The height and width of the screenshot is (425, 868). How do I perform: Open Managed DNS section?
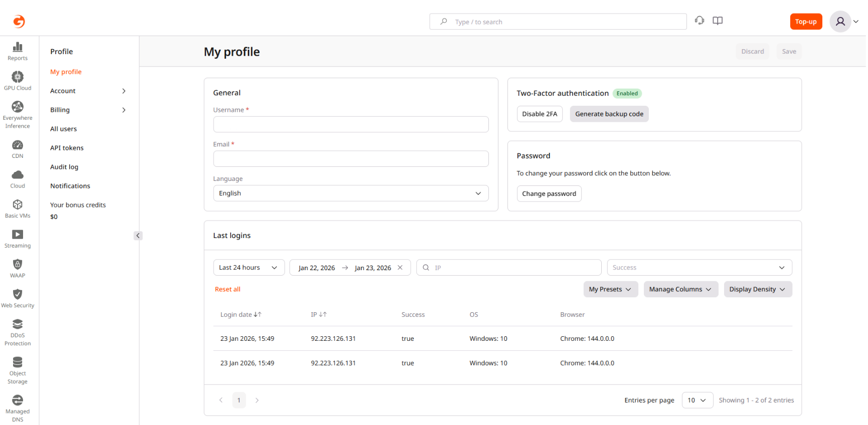coord(18,408)
